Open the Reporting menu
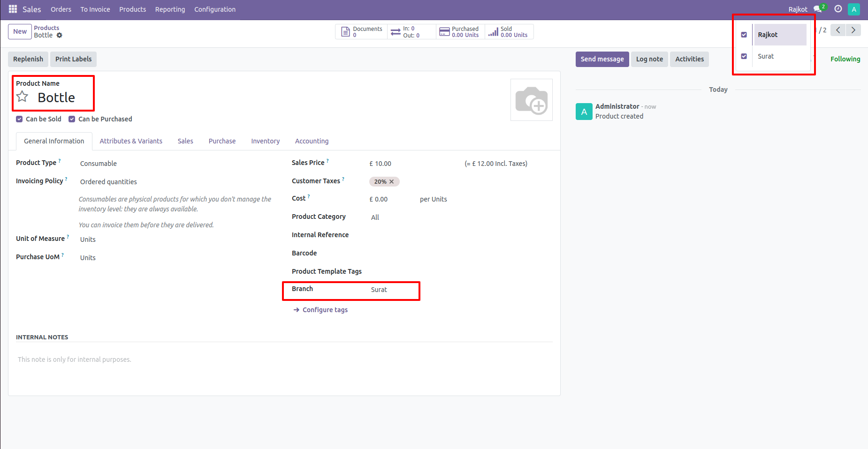 point(170,9)
